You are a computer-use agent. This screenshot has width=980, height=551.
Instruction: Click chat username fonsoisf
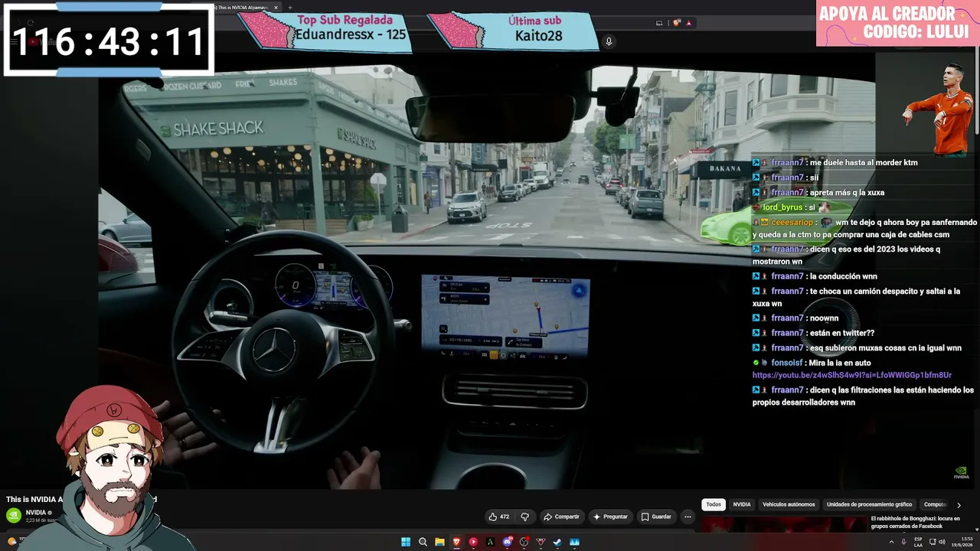786,363
